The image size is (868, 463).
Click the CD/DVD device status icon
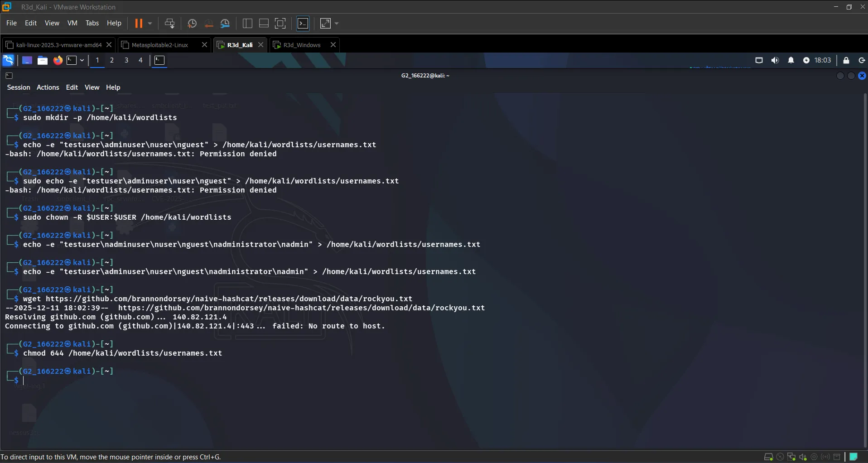coord(780,457)
